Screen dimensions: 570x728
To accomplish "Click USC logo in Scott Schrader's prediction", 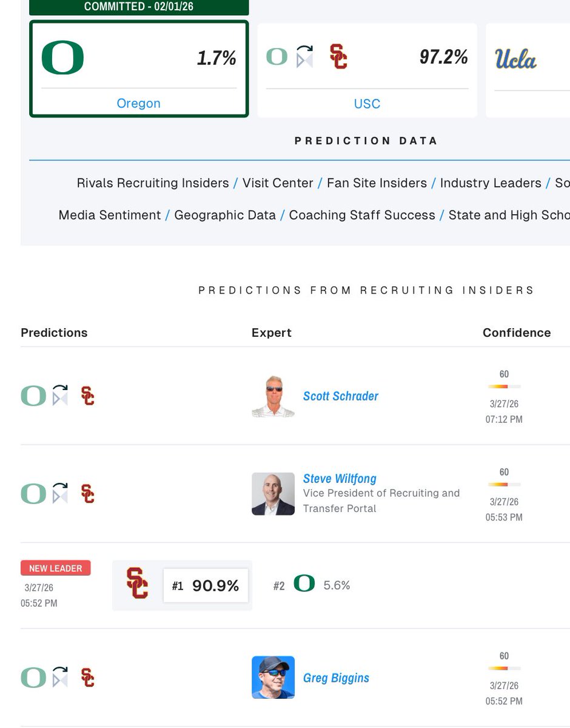I will pos(87,396).
